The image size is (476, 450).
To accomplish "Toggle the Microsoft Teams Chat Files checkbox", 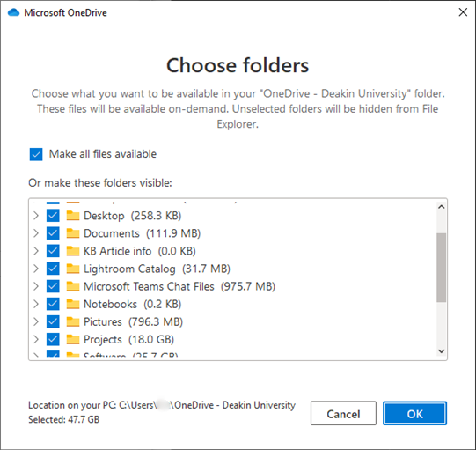I will click(53, 286).
